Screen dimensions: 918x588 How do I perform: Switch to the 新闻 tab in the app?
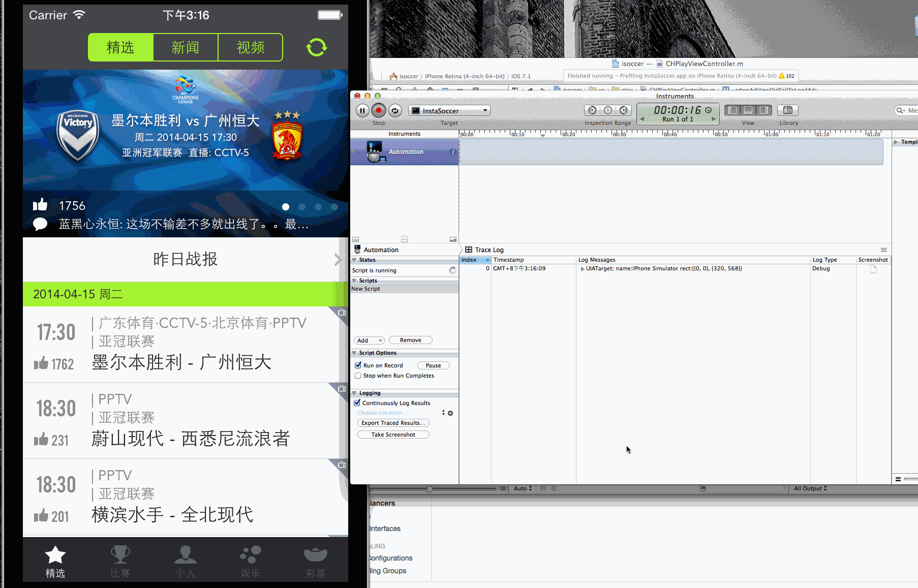tap(186, 47)
